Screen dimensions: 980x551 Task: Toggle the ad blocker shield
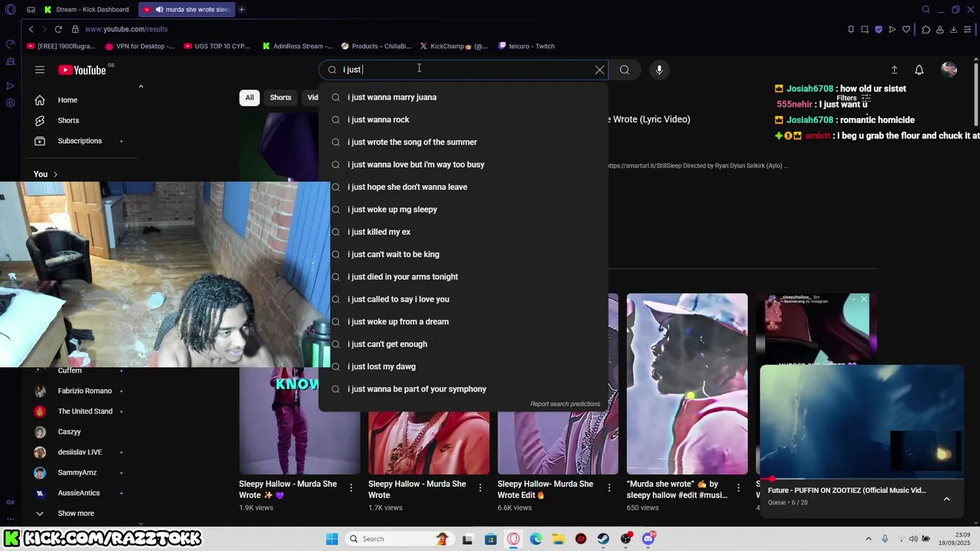[x=878, y=29]
